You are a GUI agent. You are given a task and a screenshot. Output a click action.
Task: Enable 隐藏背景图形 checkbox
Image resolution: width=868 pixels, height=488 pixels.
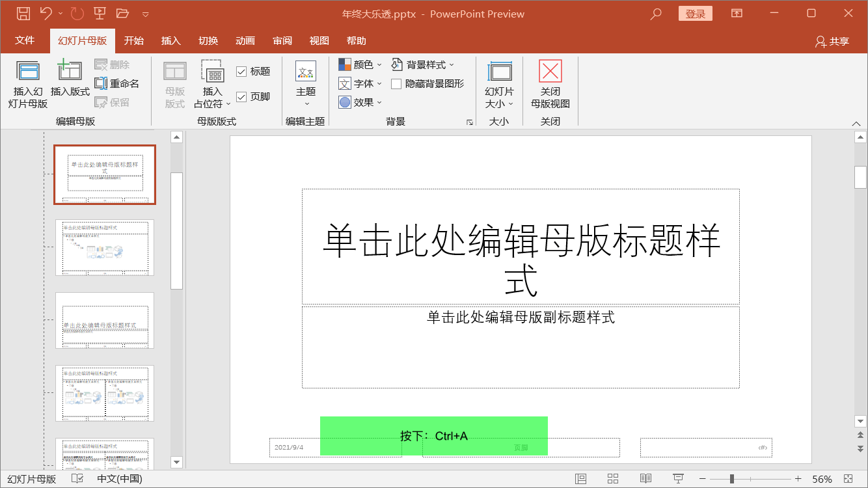click(x=396, y=84)
